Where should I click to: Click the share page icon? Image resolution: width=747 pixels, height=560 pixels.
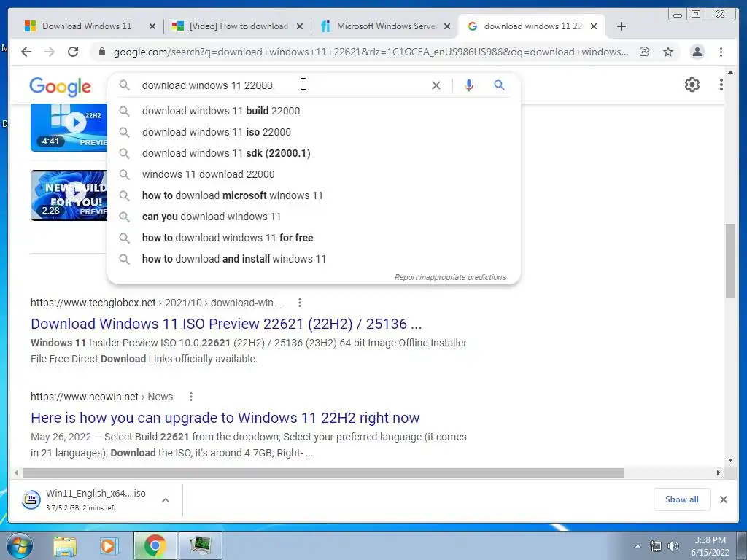pos(645,52)
